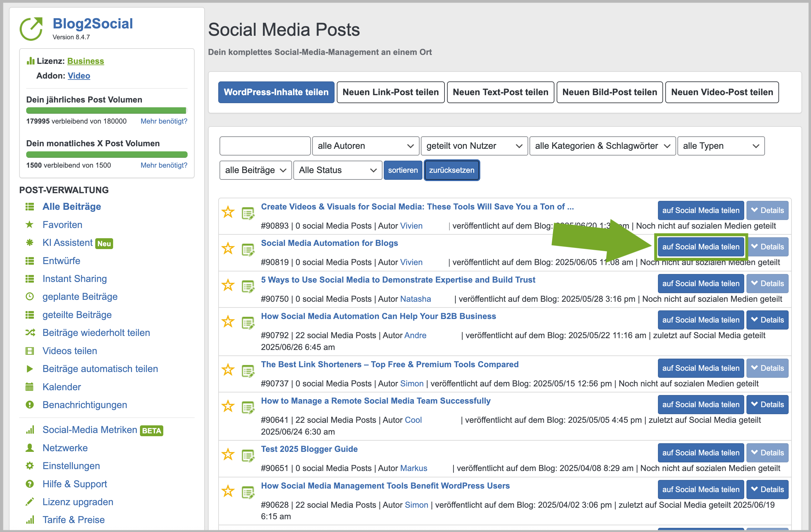Toggle favorite star for Test 2025 Blogger Guide
This screenshot has height=532, width=811.
(x=228, y=454)
